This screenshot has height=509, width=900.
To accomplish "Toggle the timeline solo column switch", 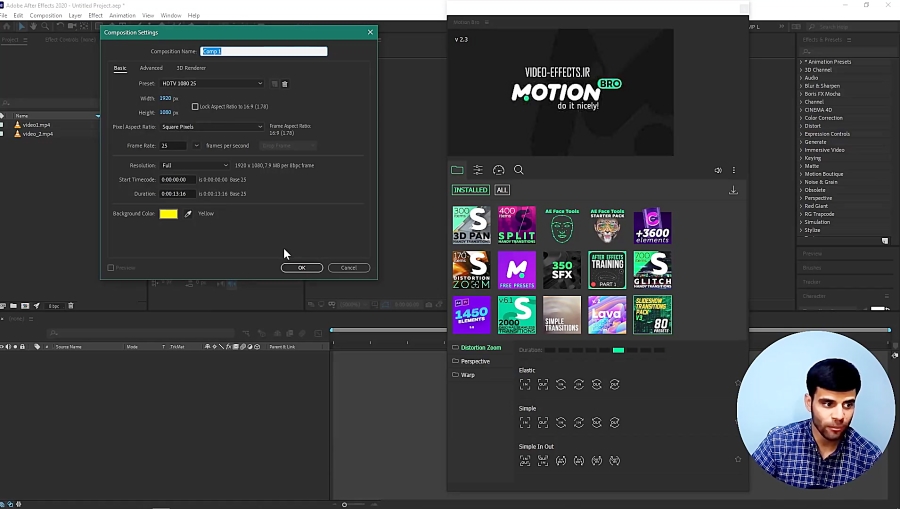I will click(15, 347).
